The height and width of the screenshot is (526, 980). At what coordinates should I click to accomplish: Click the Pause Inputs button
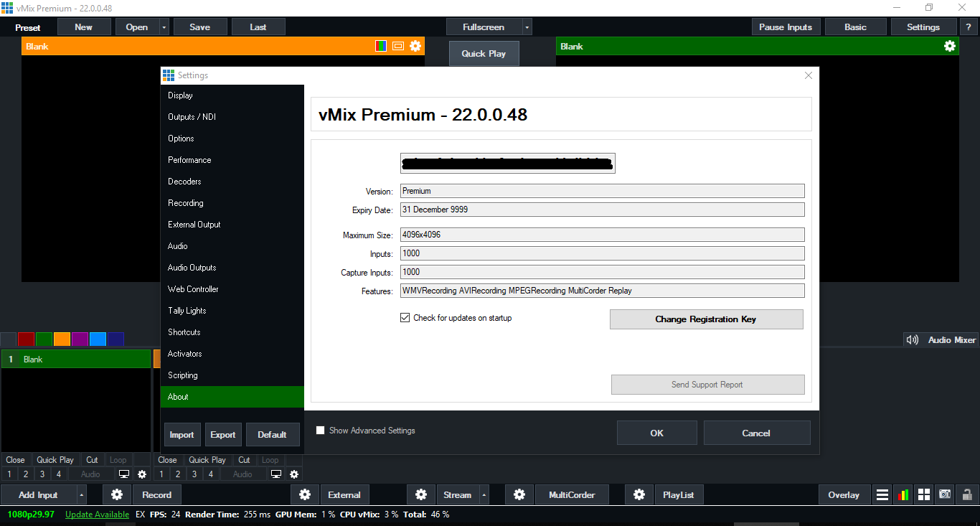[786, 27]
